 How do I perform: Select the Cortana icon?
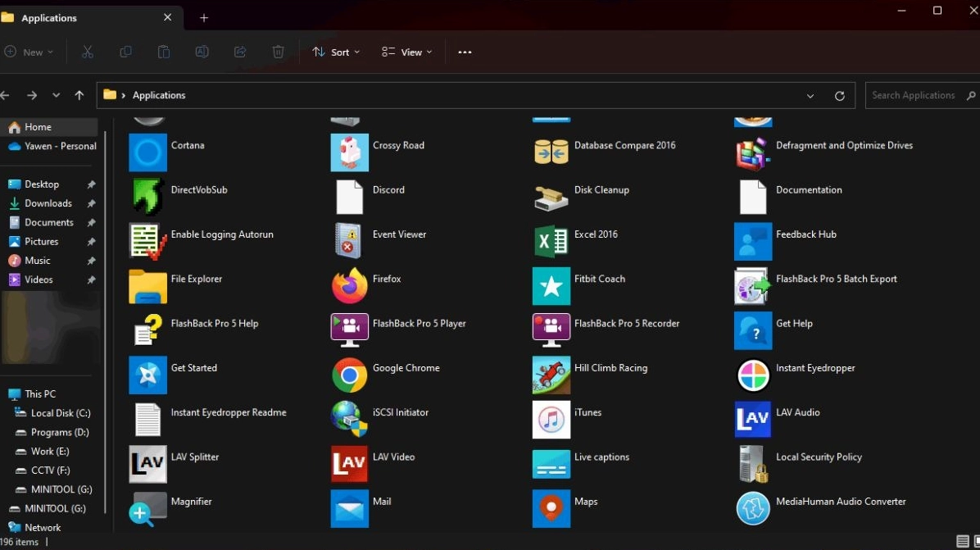point(148,152)
